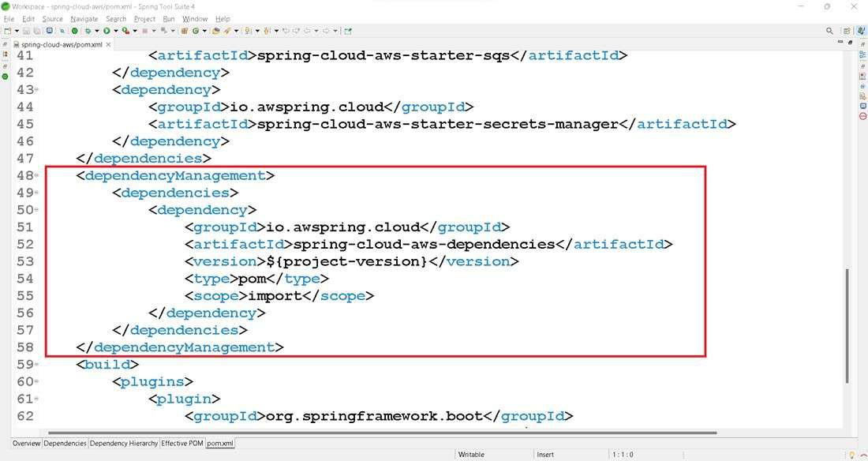Open the Search menu

tap(116, 19)
